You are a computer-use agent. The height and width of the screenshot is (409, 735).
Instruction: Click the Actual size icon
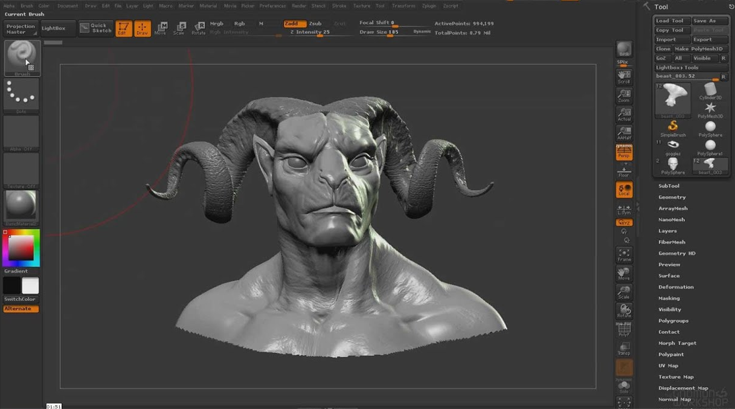click(x=624, y=115)
